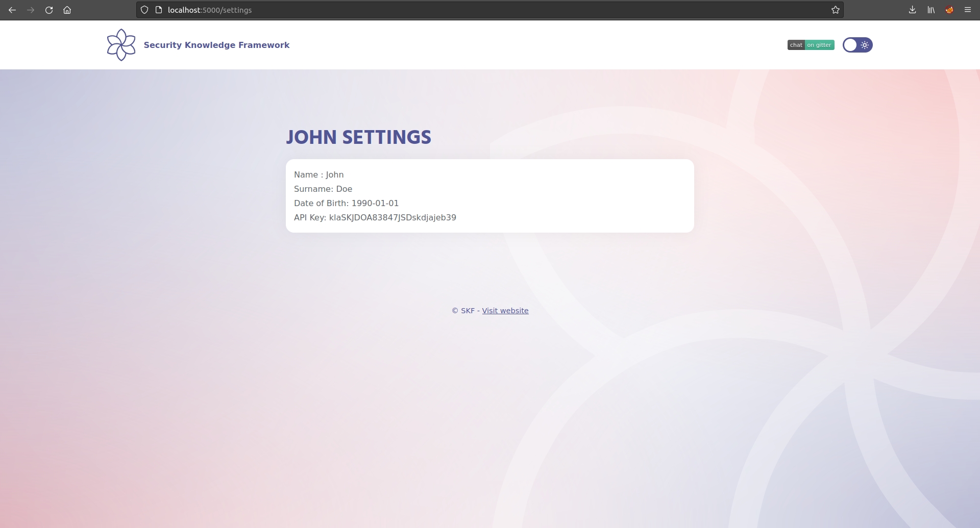The height and width of the screenshot is (528, 980).
Task: Click the JOHN SETTINGS heading
Action: click(358, 137)
